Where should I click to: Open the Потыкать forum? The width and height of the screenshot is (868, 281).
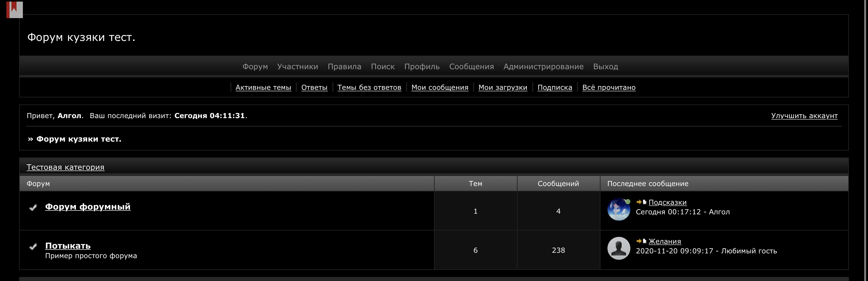pos(68,246)
